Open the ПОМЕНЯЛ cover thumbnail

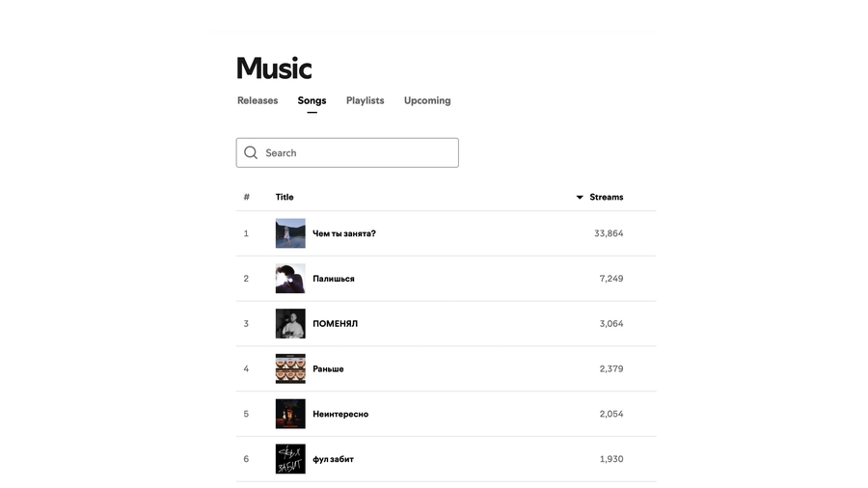(290, 324)
